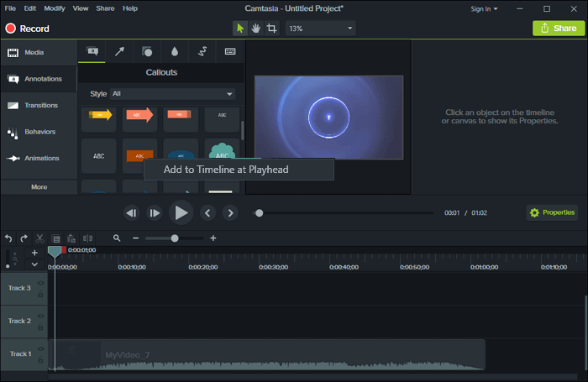This screenshot has height=382, width=588.
Task: Select the salmon arrow callout
Action: point(140,119)
